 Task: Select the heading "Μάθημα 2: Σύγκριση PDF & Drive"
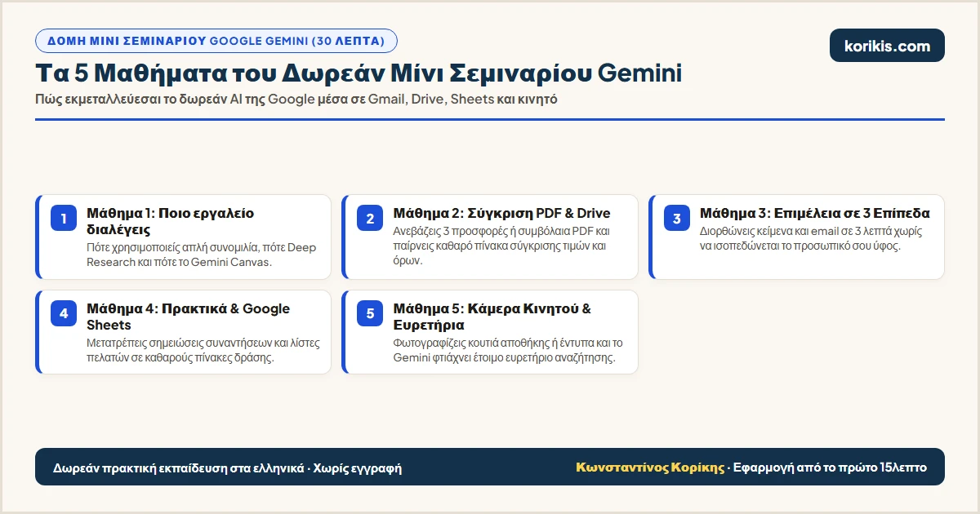coord(501,213)
